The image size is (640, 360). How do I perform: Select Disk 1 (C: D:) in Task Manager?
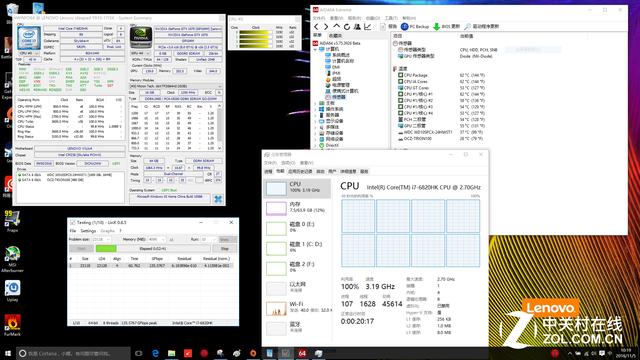coord(297,248)
